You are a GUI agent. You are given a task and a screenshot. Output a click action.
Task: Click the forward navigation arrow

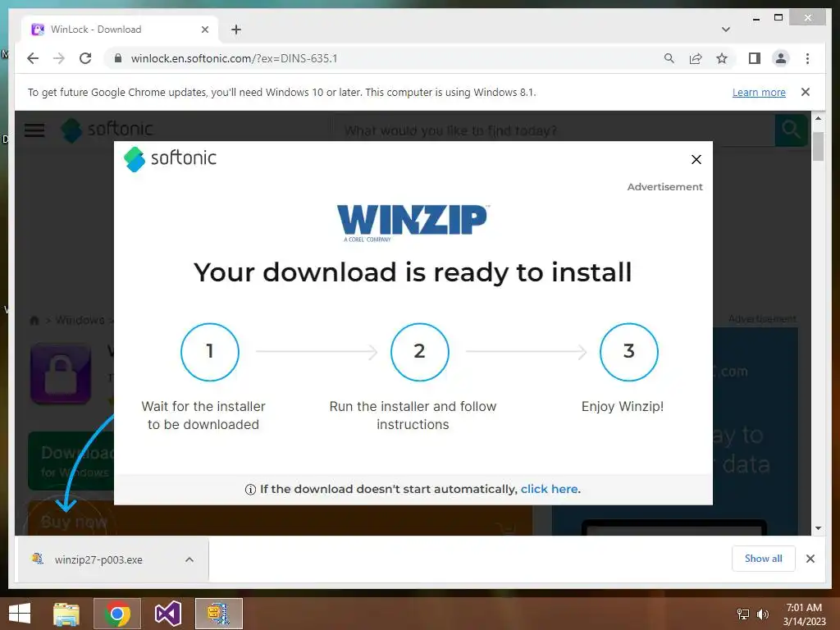point(59,58)
